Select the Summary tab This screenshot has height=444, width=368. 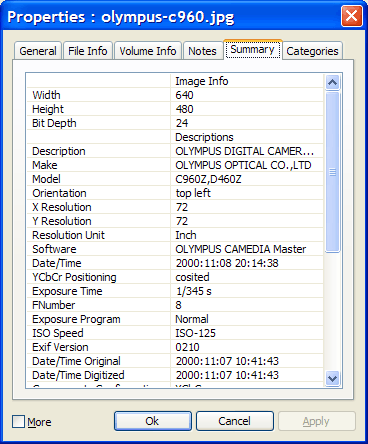point(252,50)
